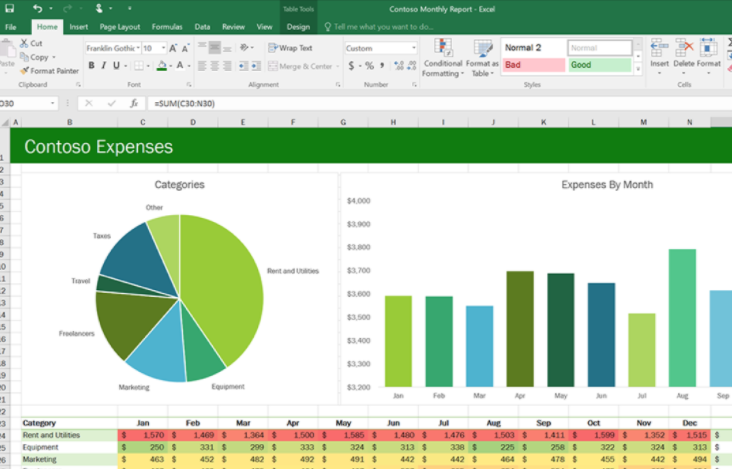Switch to the Table Tools Design tab
732x469 pixels.
pos(298,27)
